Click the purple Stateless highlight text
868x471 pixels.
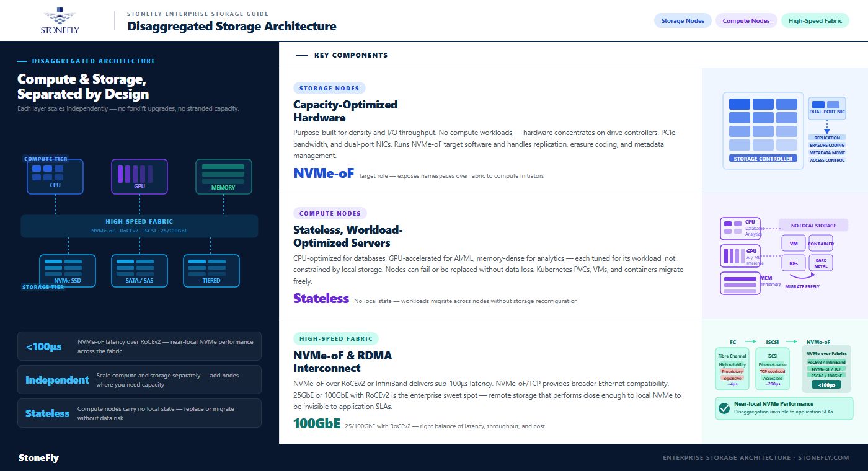point(321,299)
